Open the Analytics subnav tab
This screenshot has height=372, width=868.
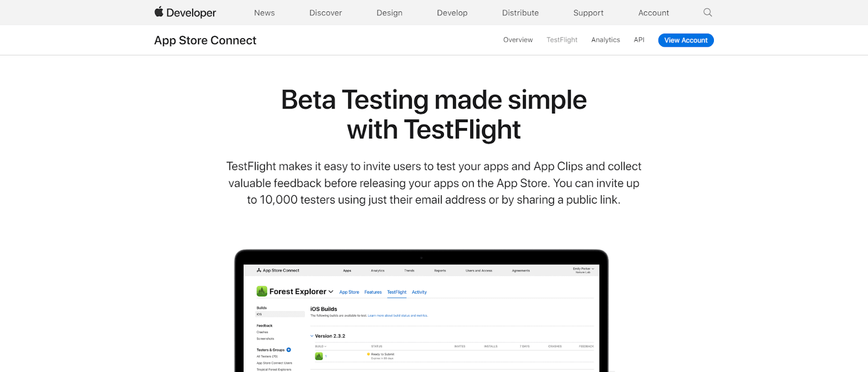pyautogui.click(x=605, y=40)
